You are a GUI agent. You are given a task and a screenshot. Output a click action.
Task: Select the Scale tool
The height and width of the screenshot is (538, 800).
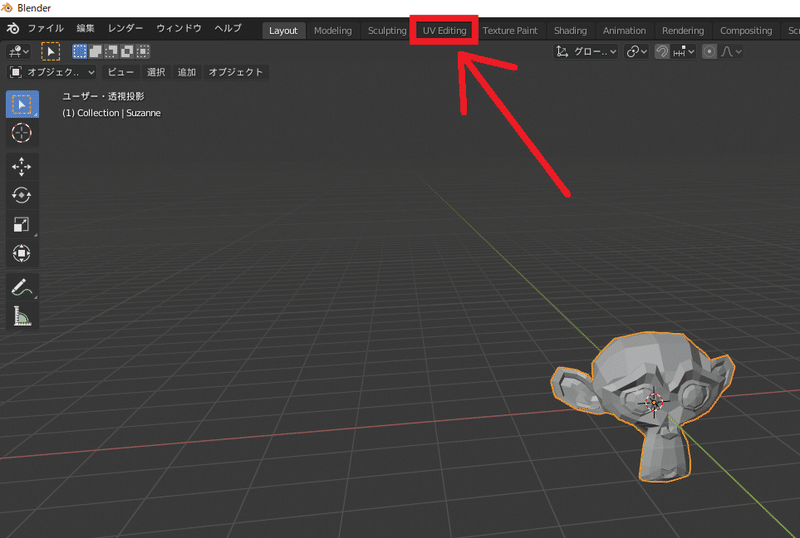(x=22, y=224)
